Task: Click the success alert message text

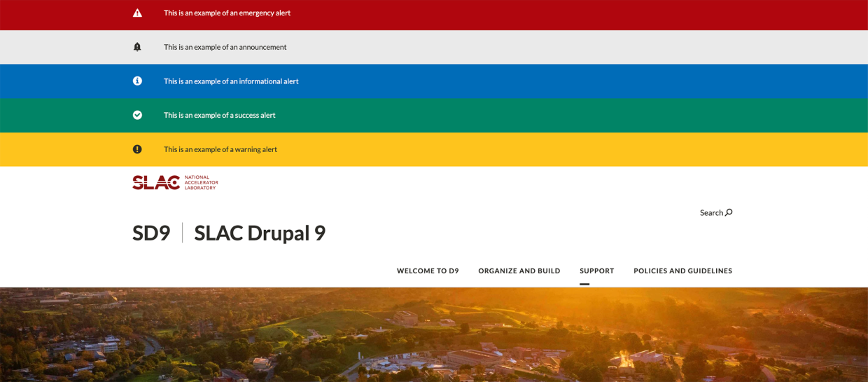Action: click(x=220, y=115)
